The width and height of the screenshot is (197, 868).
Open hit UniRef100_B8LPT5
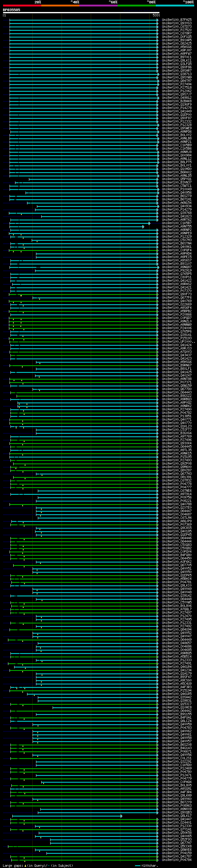[x=177, y=162]
